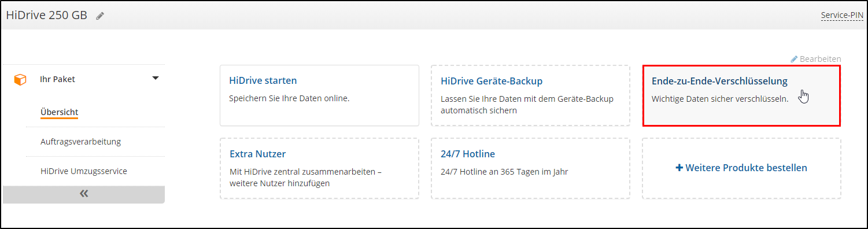Collapse the sidebar with the double-chevron icon
The image size is (868, 229).
[x=84, y=194]
